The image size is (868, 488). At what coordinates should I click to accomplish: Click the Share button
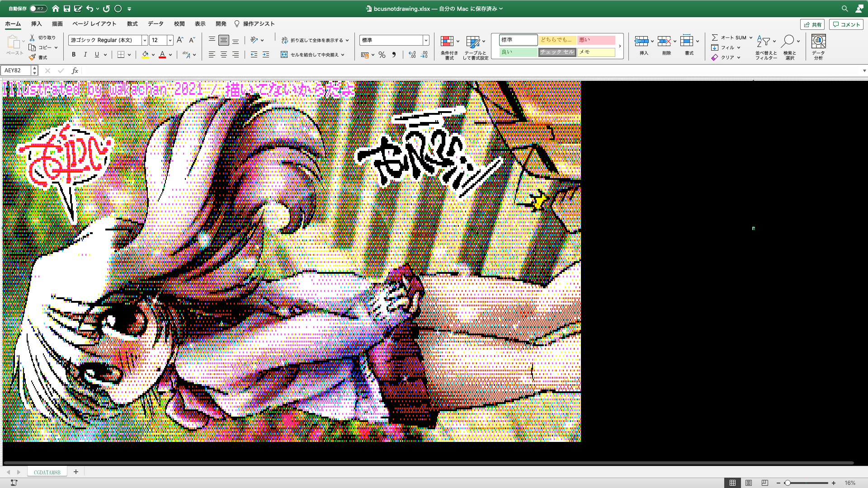click(x=812, y=24)
